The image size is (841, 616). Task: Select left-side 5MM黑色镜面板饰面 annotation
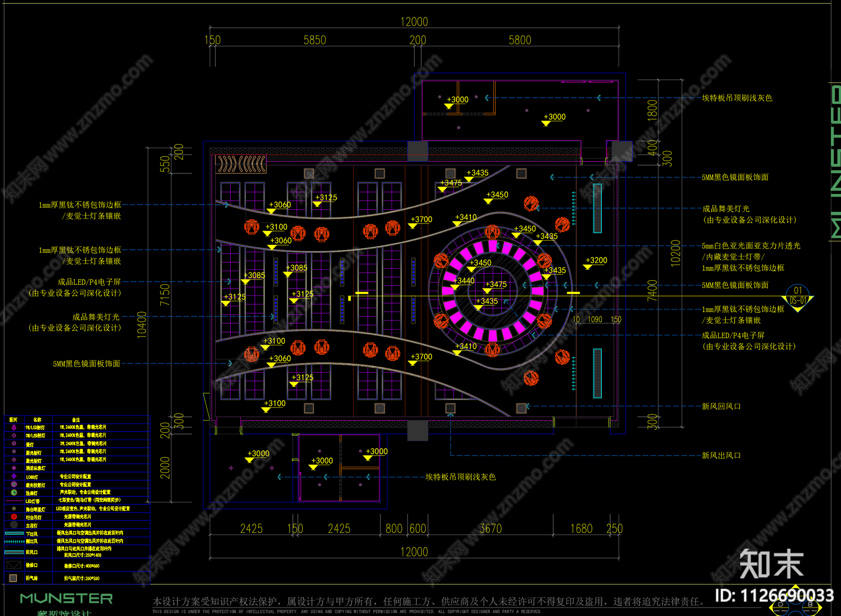click(87, 364)
